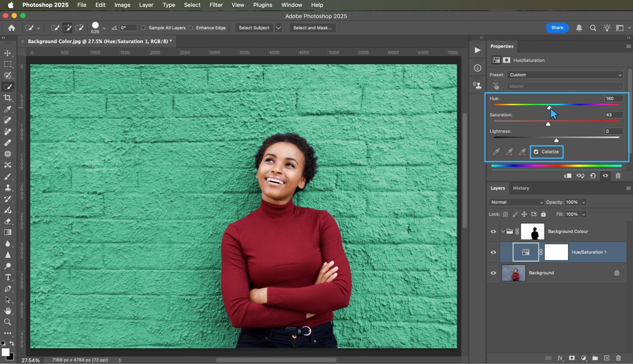Switch to the History tab
The width and height of the screenshot is (633, 364).
[x=521, y=188]
